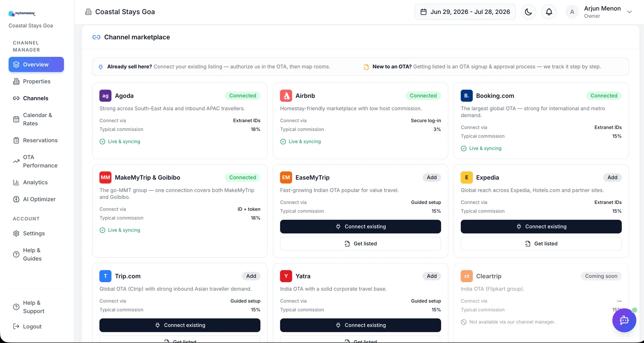Open Properties in sidebar
The width and height of the screenshot is (644, 343).
(36, 81)
